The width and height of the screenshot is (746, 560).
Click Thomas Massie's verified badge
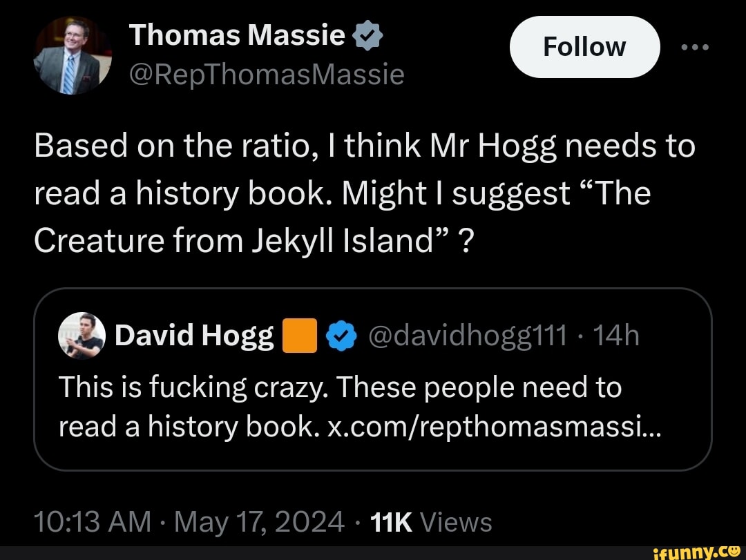tap(367, 35)
